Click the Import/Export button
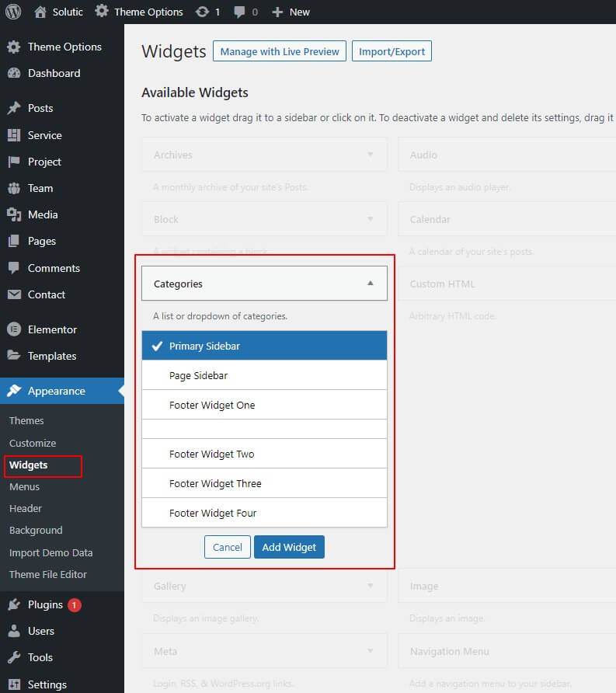Screen dimensions: 616x693 tap(392, 51)
